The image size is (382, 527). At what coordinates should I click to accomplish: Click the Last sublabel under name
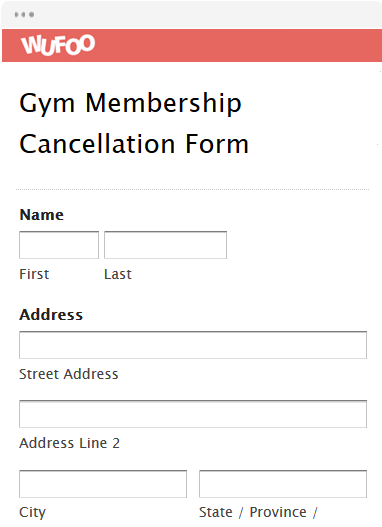pos(118,274)
